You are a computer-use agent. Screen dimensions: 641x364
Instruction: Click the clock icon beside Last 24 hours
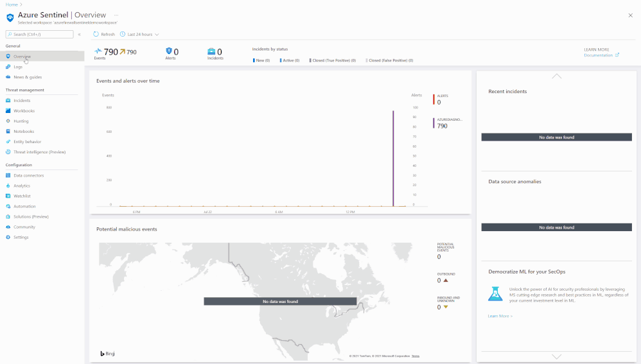pyautogui.click(x=123, y=34)
